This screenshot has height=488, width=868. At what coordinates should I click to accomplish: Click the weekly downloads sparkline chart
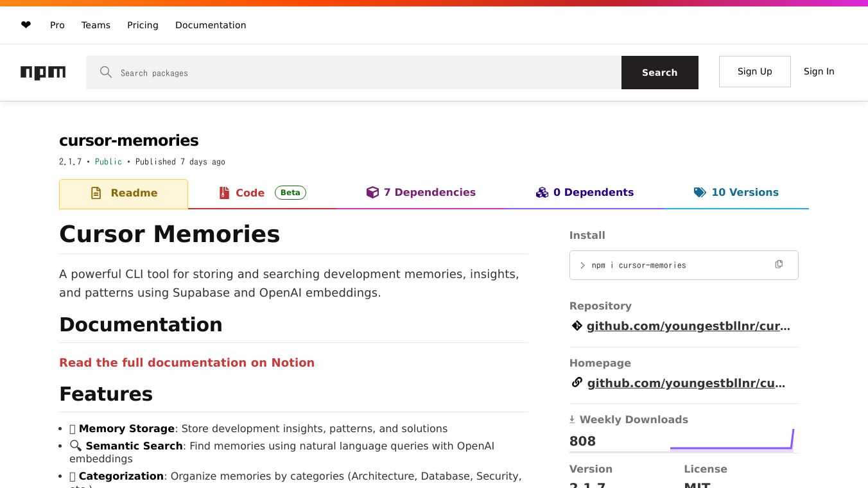pyautogui.click(x=732, y=440)
